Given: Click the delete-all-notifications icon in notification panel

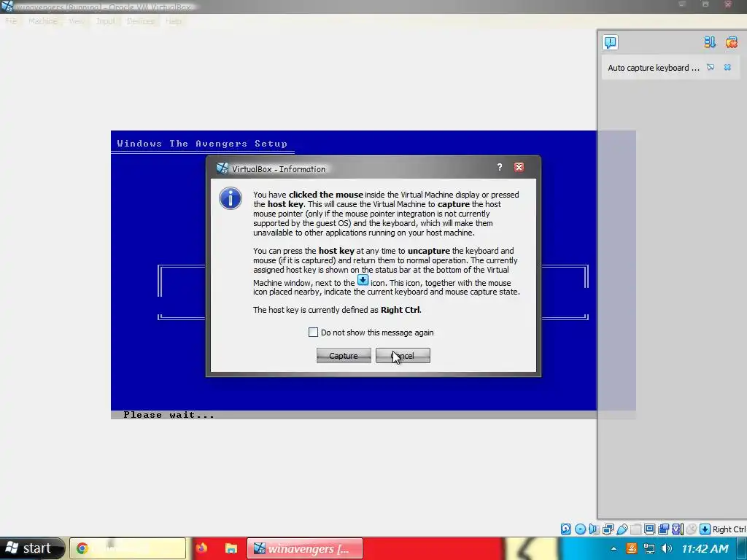Looking at the screenshot, I should pyautogui.click(x=731, y=42).
